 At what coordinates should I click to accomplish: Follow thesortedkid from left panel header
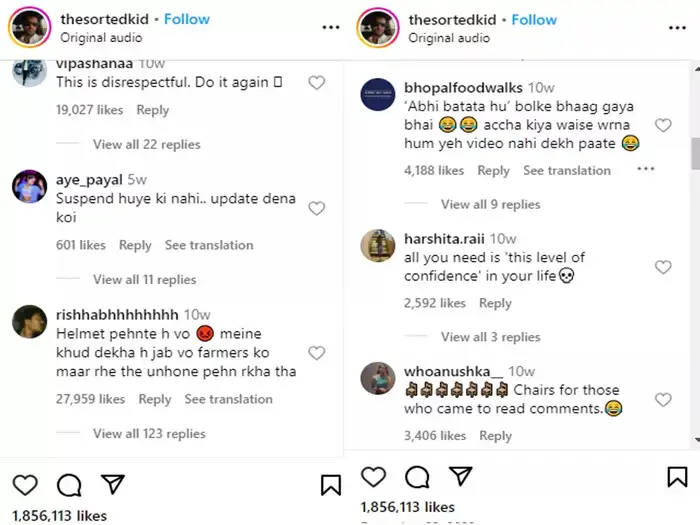pyautogui.click(x=187, y=19)
